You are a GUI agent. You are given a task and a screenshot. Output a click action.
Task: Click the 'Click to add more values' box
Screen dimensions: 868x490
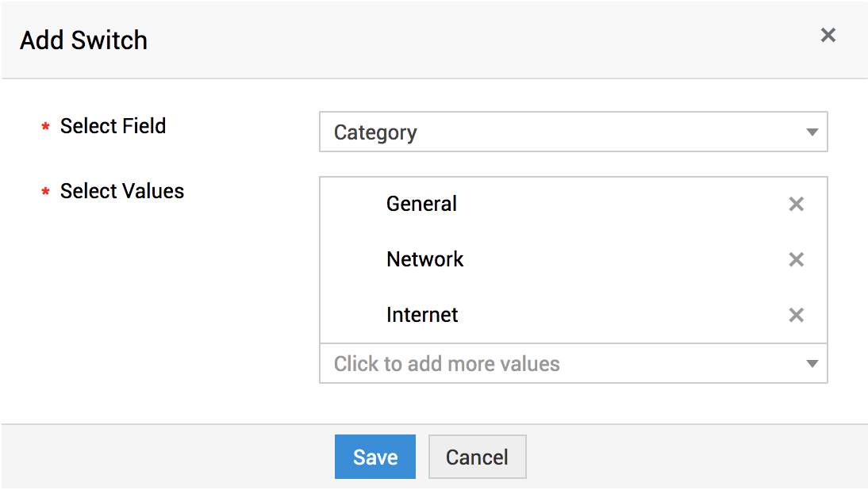coord(555,364)
